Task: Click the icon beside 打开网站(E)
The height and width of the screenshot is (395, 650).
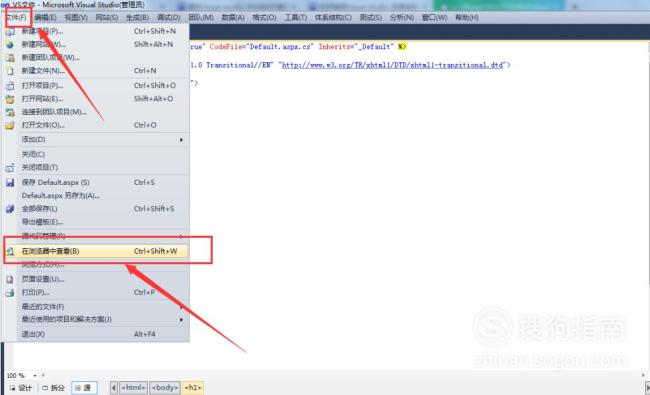Action: click(10, 99)
